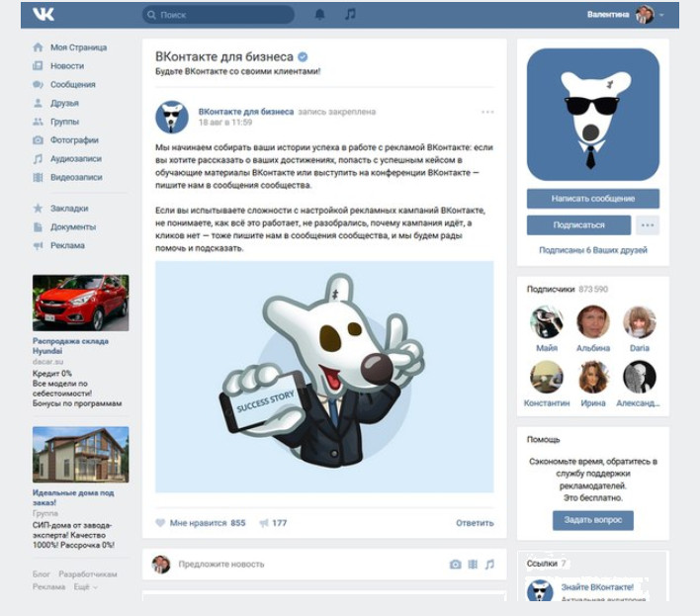The height and width of the screenshot is (616, 700).
Task: Attach photo with camera icon
Action: (x=456, y=565)
